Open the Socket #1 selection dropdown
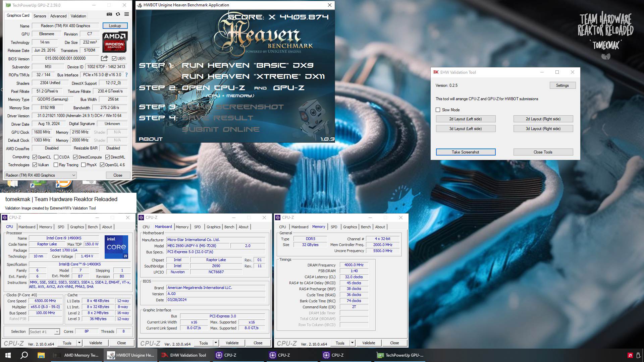 click(44, 331)
